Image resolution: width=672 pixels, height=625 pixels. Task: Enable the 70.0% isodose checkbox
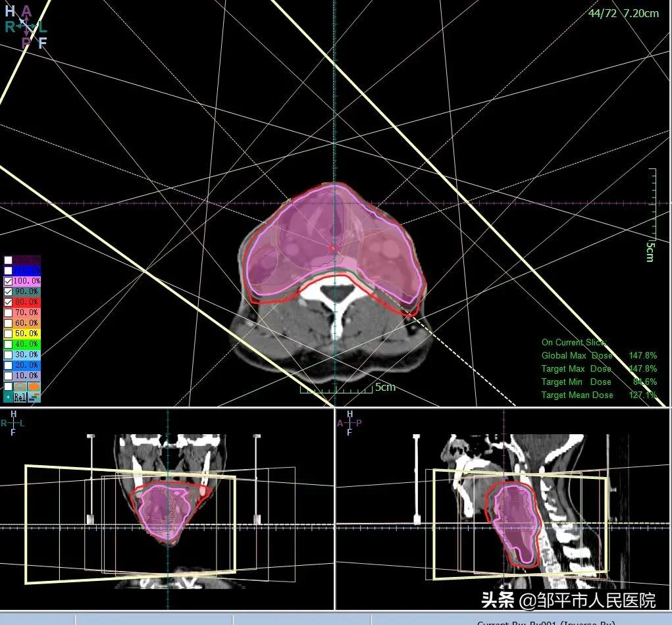[x=8, y=312]
